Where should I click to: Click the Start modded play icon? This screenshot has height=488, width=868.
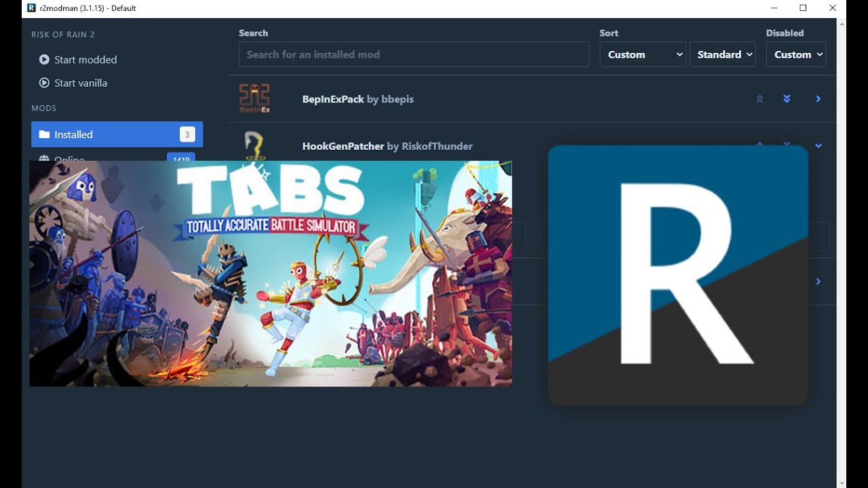[44, 60]
